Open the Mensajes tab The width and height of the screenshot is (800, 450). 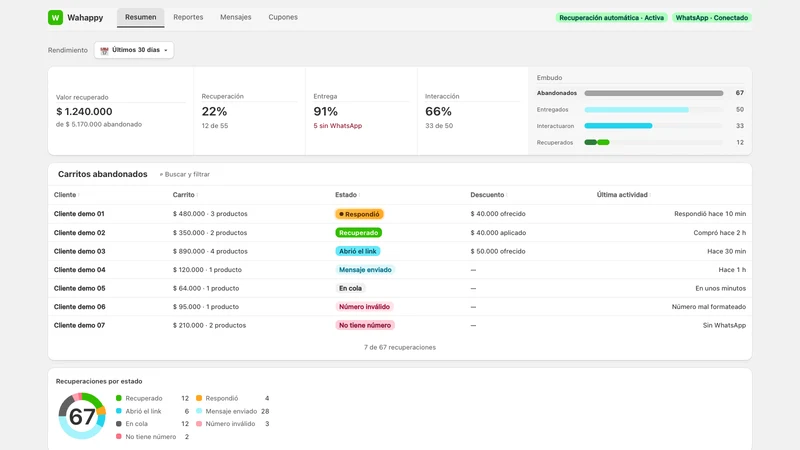(x=236, y=17)
